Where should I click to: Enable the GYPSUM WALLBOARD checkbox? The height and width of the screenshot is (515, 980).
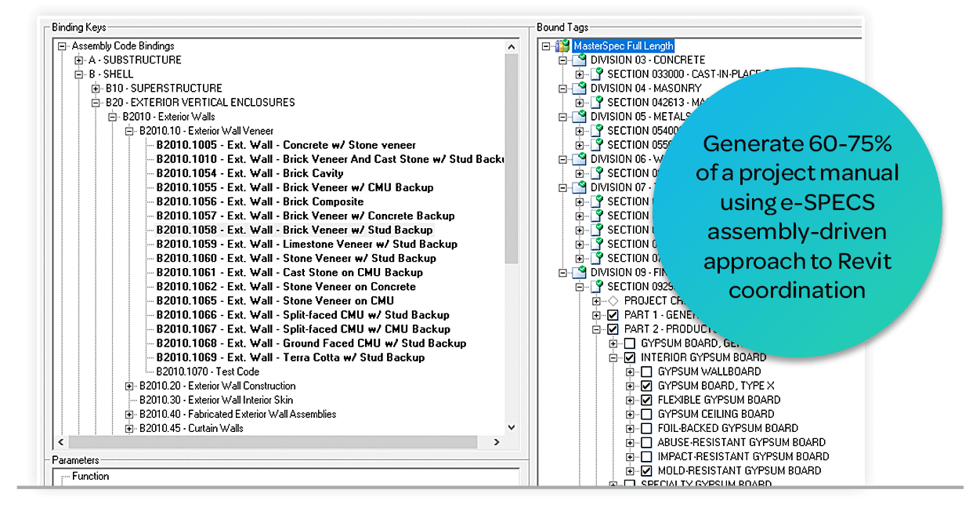click(x=646, y=372)
